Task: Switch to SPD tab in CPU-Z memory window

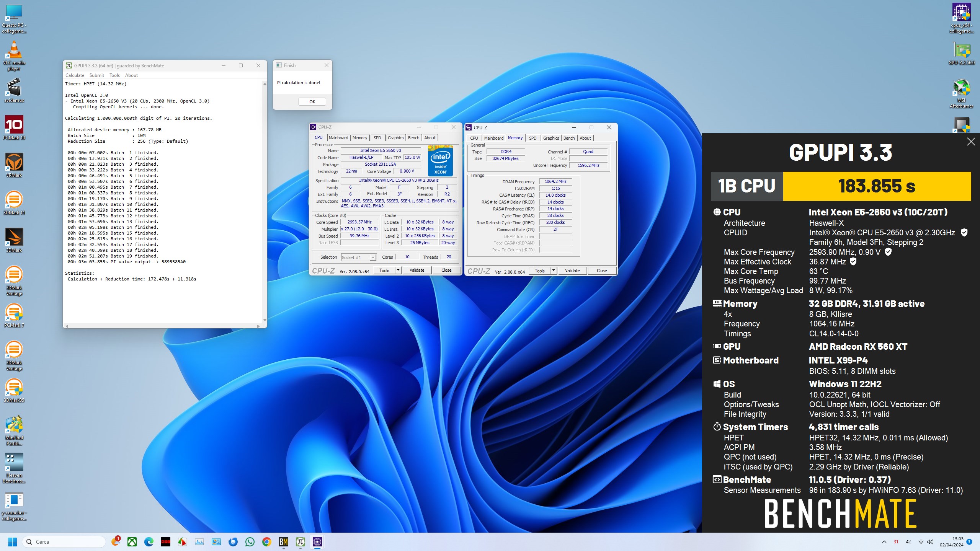Action: click(x=532, y=138)
